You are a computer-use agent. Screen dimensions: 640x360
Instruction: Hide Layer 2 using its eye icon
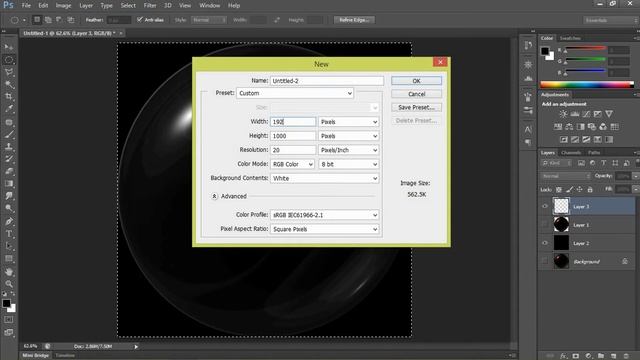click(544, 243)
